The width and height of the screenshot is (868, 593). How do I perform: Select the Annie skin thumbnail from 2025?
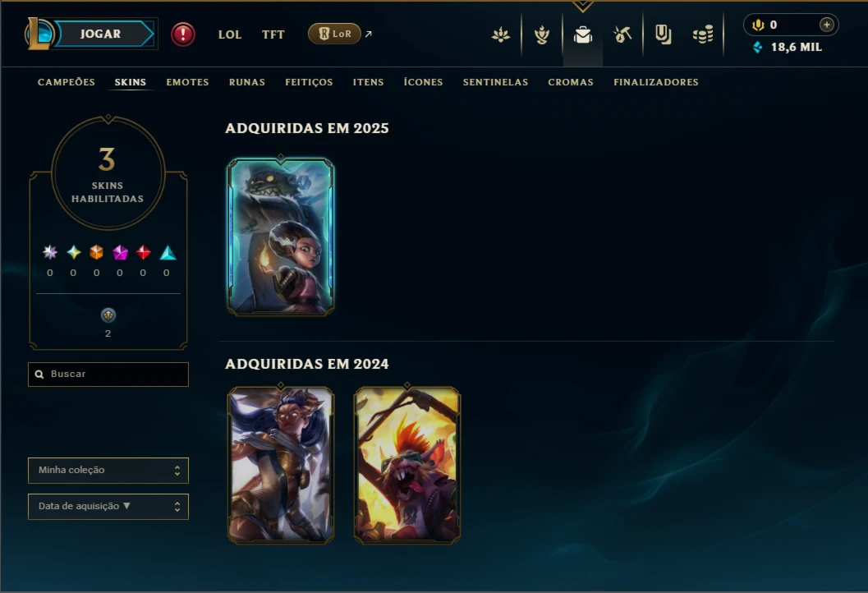point(281,237)
